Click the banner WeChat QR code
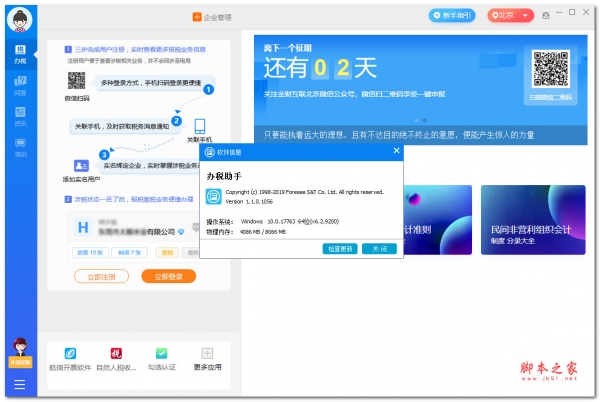Screen dimensions: 600x402 click(551, 68)
